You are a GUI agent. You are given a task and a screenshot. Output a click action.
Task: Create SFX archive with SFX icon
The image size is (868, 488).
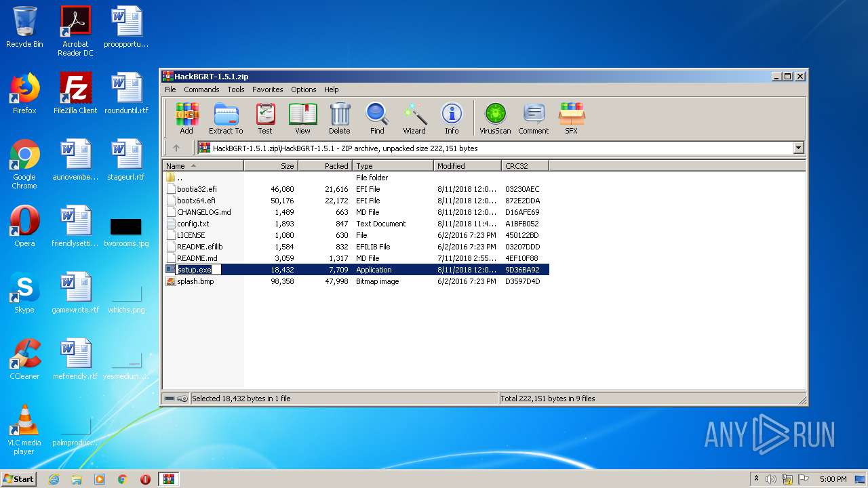click(x=572, y=119)
